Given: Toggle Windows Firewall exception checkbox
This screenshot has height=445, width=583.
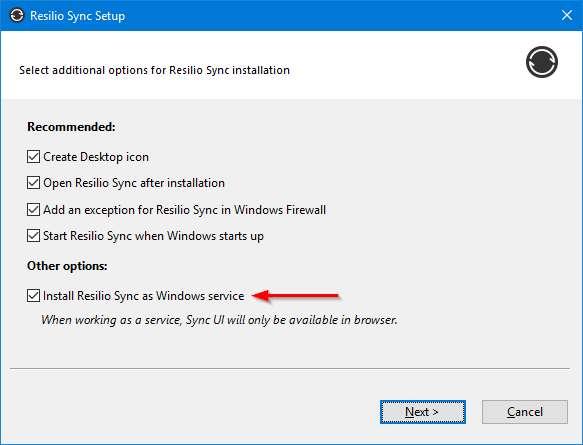Looking at the screenshot, I should coord(33,209).
